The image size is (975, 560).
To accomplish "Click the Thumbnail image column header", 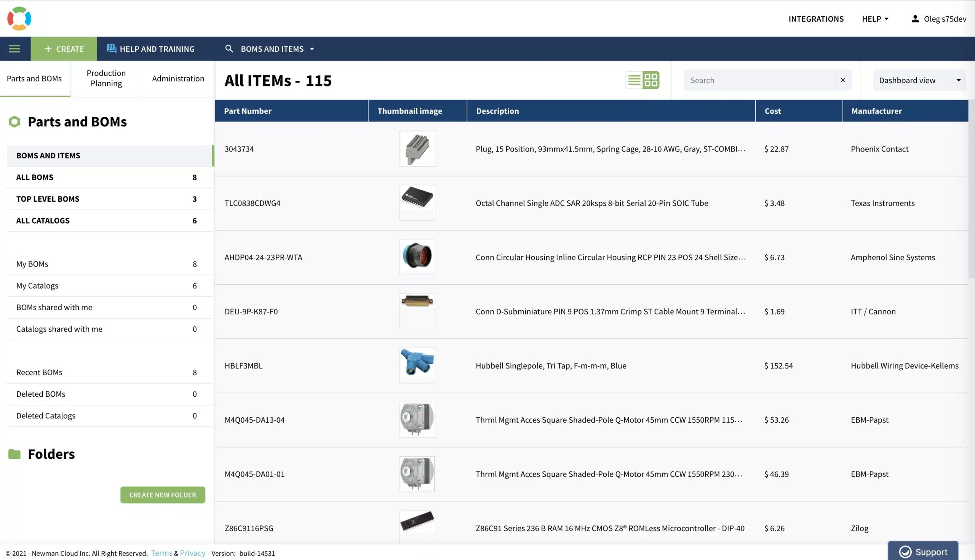I will 417,111.
